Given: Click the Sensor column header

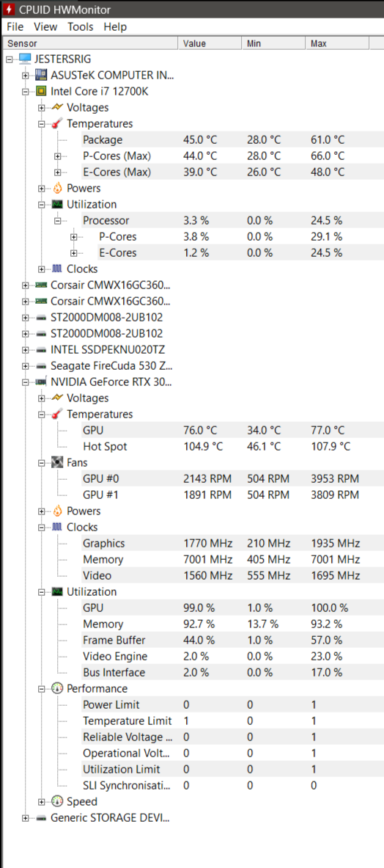Looking at the screenshot, I should coord(90,43).
